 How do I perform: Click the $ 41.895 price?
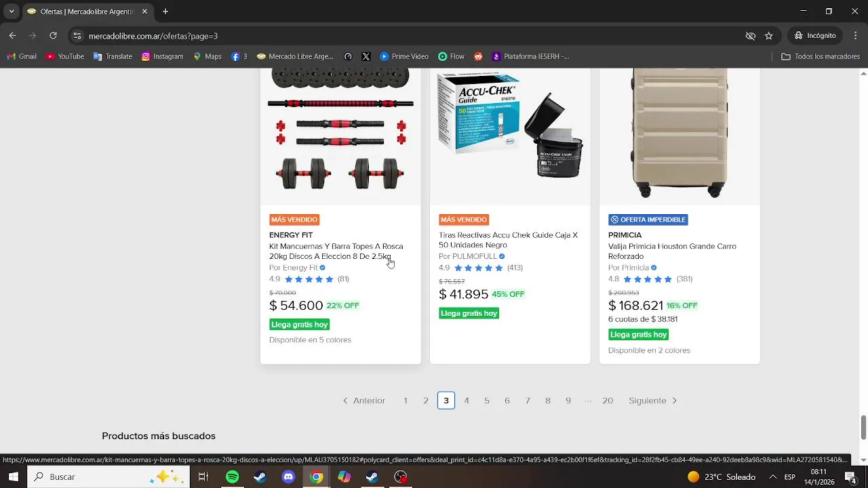pos(463,294)
